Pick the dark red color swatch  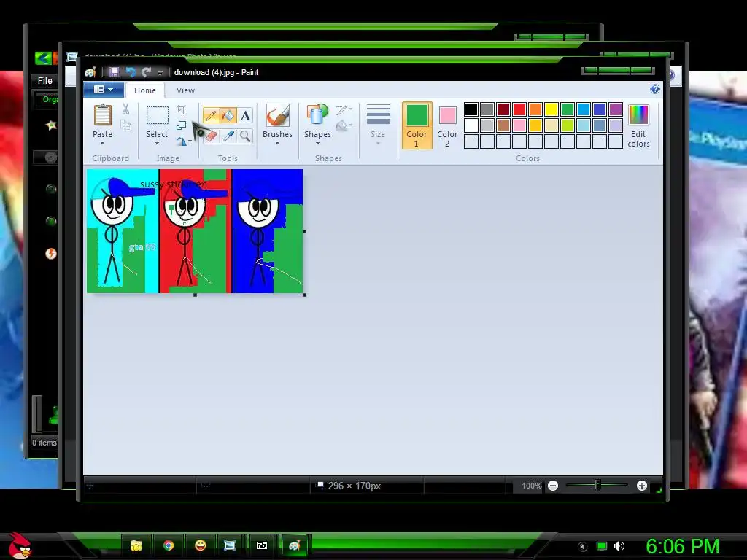click(x=503, y=109)
